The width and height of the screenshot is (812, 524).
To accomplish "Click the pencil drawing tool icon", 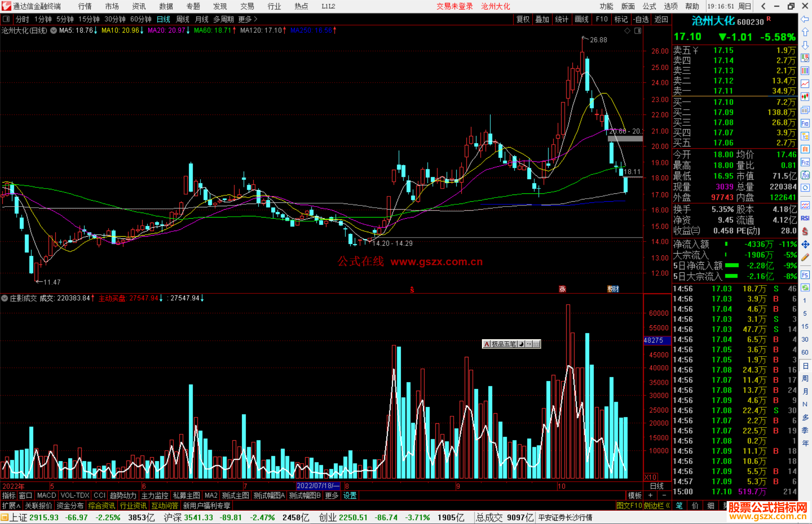I will 805,257.
